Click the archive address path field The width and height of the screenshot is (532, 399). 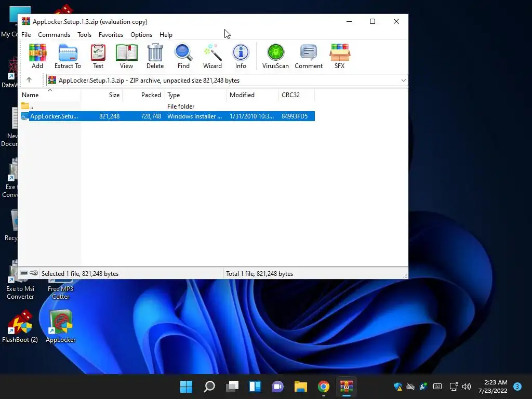(x=227, y=81)
